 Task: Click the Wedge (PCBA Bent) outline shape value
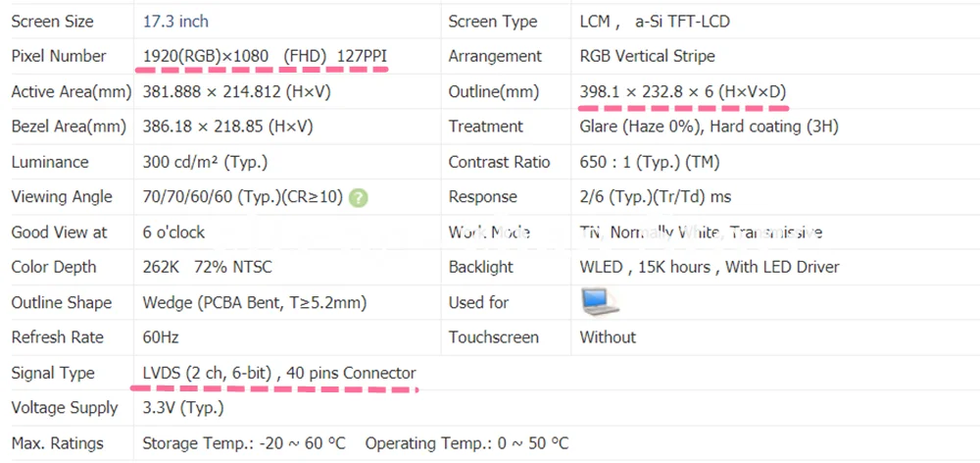click(x=255, y=303)
